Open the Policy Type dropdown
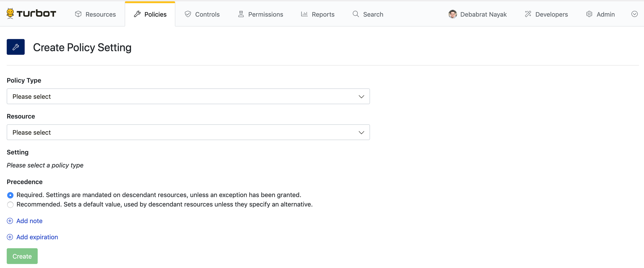Screen dimensions: 644x268 point(188,96)
